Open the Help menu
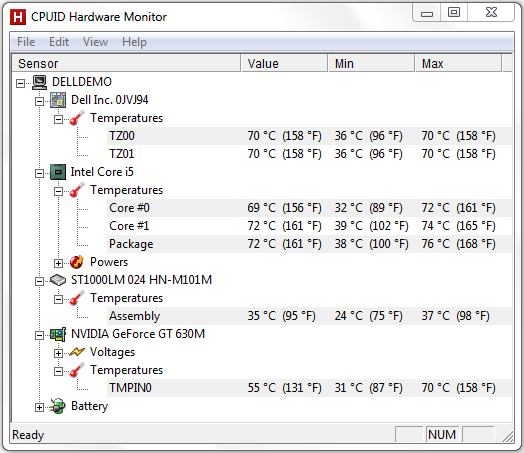 tap(134, 42)
